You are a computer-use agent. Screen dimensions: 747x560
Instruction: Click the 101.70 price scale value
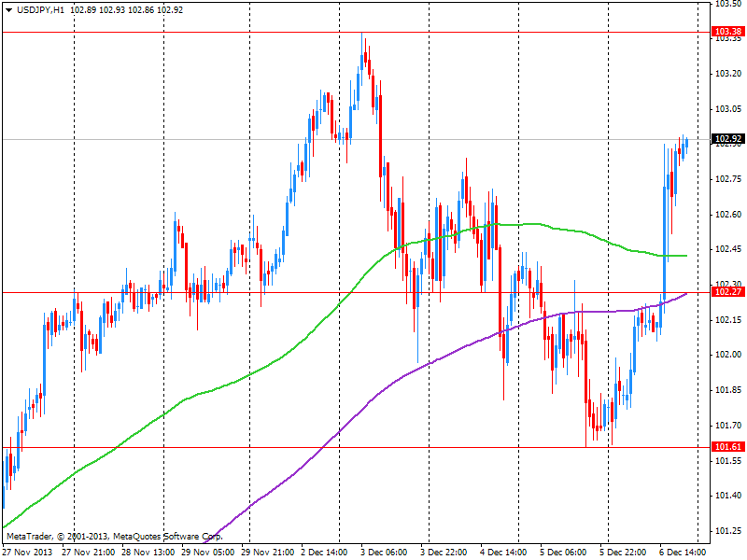pos(728,426)
